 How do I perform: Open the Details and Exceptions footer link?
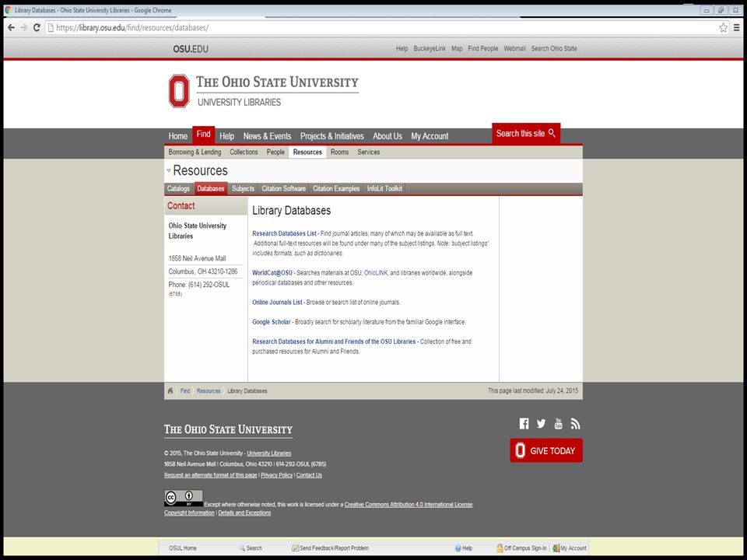click(244, 513)
